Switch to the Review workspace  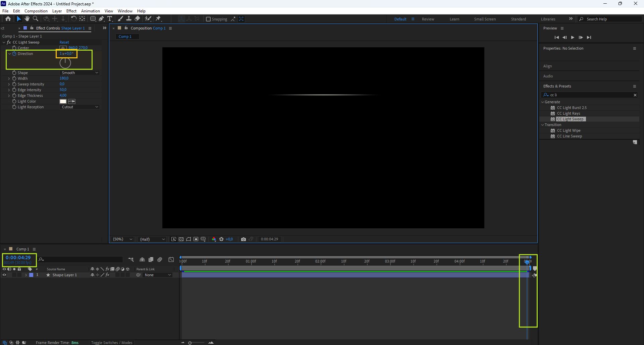[428, 19]
